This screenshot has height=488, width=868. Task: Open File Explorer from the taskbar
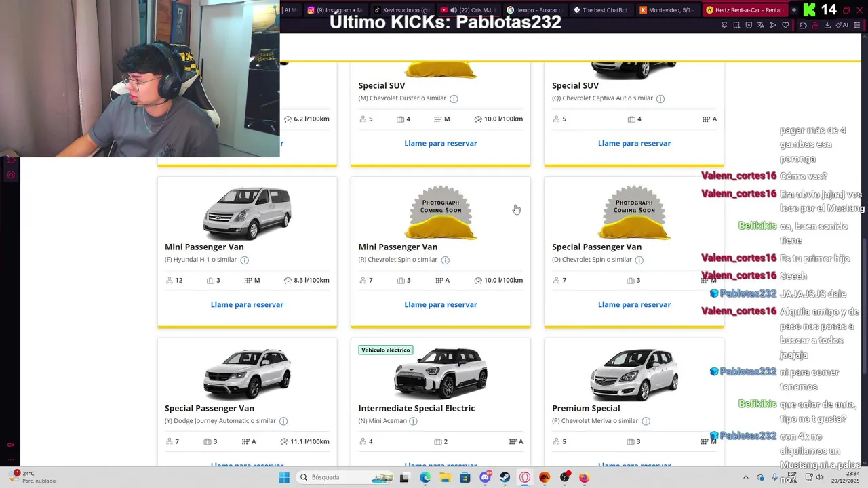[445, 477]
